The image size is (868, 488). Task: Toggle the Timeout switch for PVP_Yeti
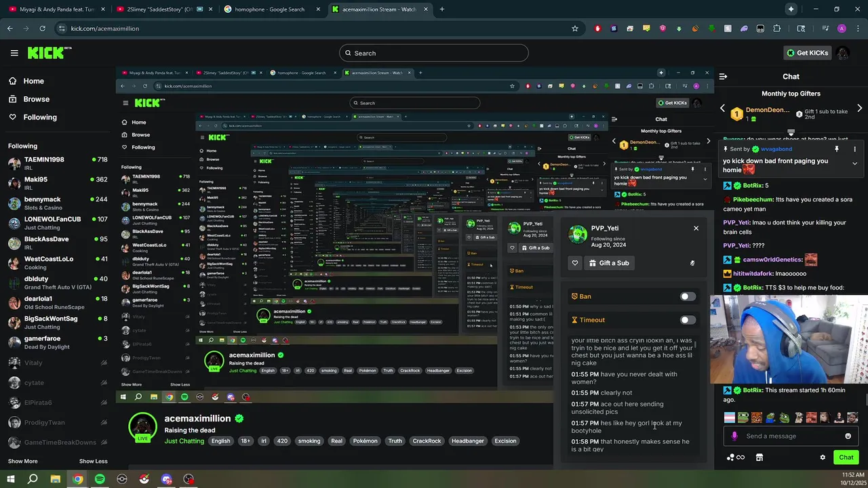pos(688,320)
